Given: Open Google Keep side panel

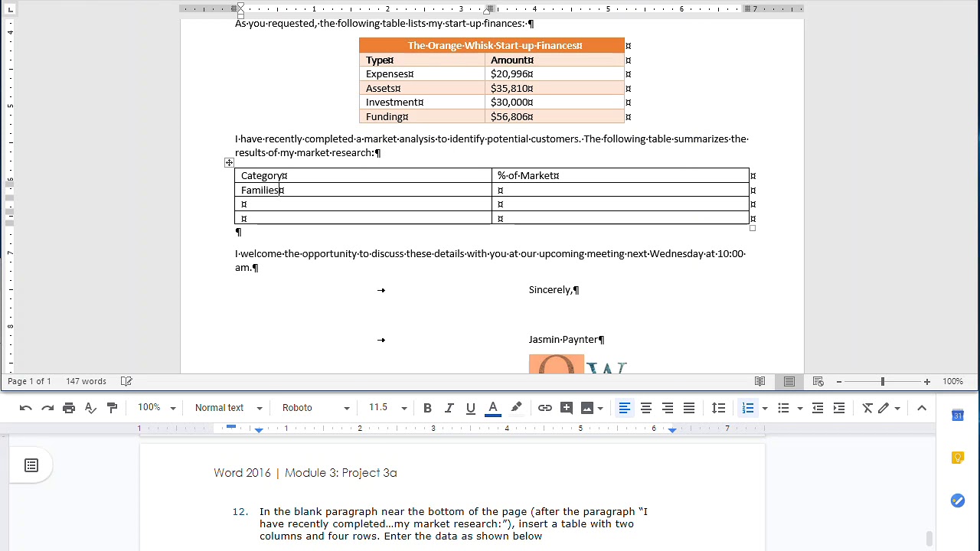Looking at the screenshot, I should click(958, 458).
